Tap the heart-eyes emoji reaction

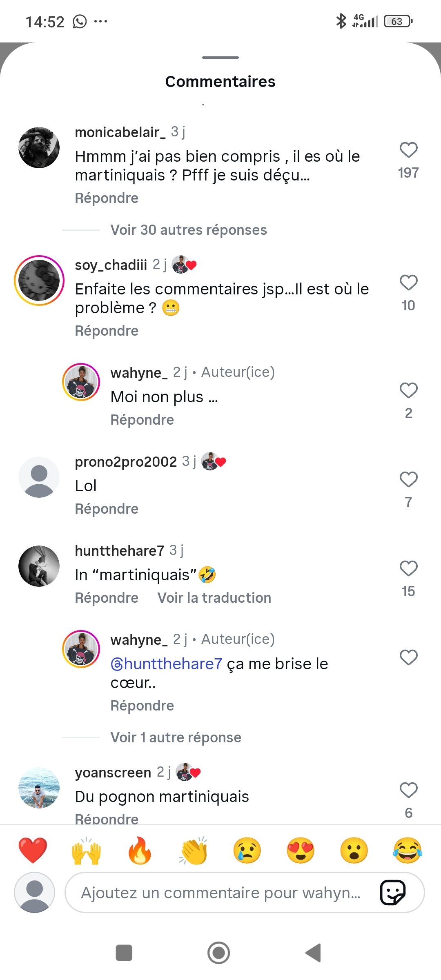[301, 851]
